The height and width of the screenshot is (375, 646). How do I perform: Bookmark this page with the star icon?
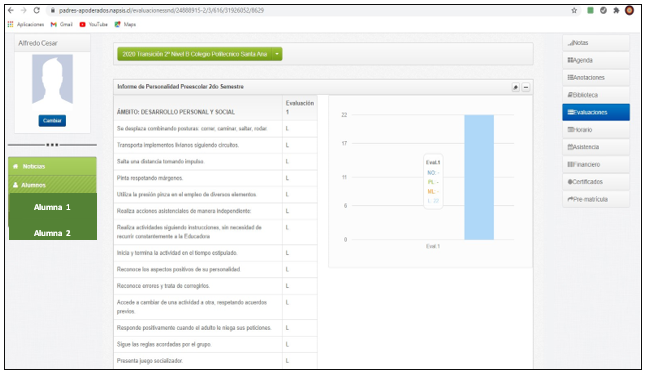click(x=574, y=11)
